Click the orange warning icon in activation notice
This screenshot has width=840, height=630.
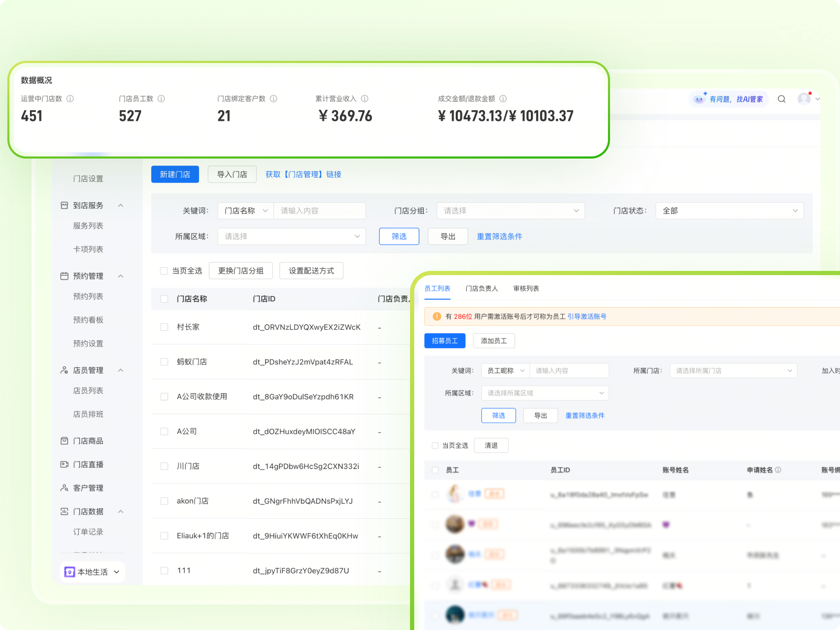tap(437, 317)
